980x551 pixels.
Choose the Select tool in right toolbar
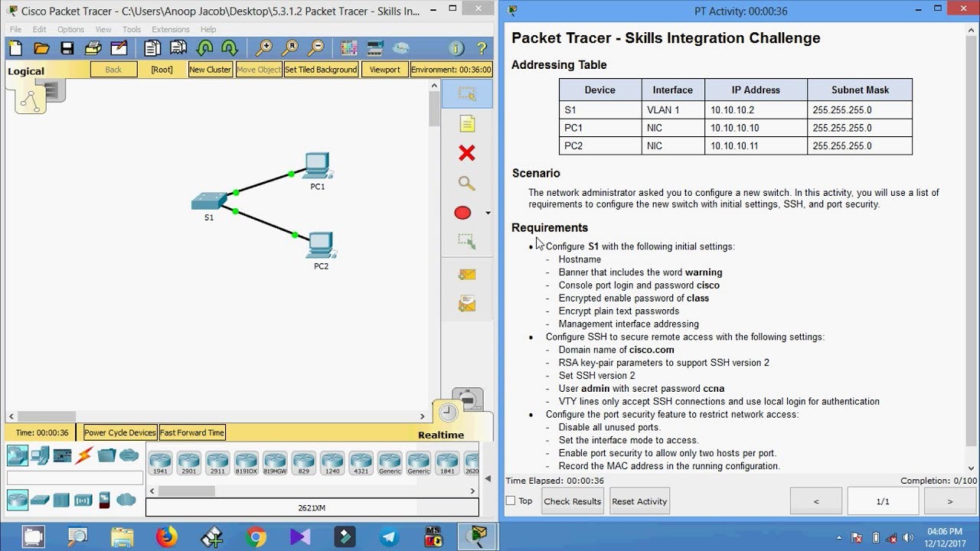(x=466, y=93)
